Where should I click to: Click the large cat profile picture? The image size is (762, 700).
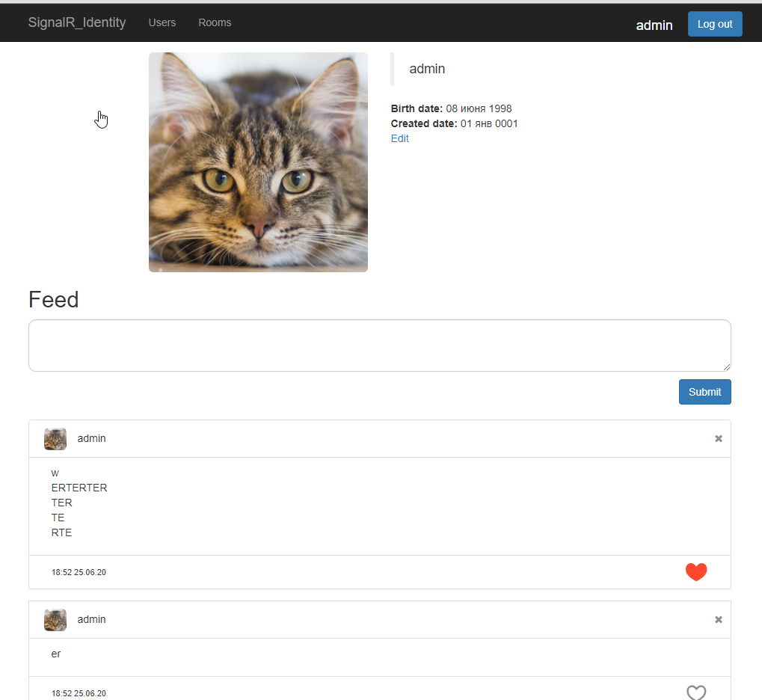pyautogui.click(x=258, y=162)
